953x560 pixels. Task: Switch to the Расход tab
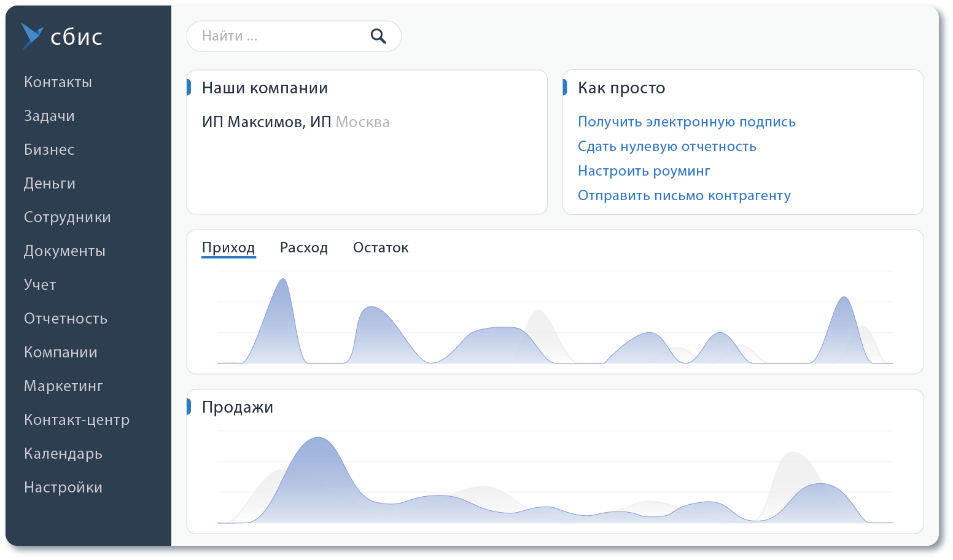tap(304, 247)
